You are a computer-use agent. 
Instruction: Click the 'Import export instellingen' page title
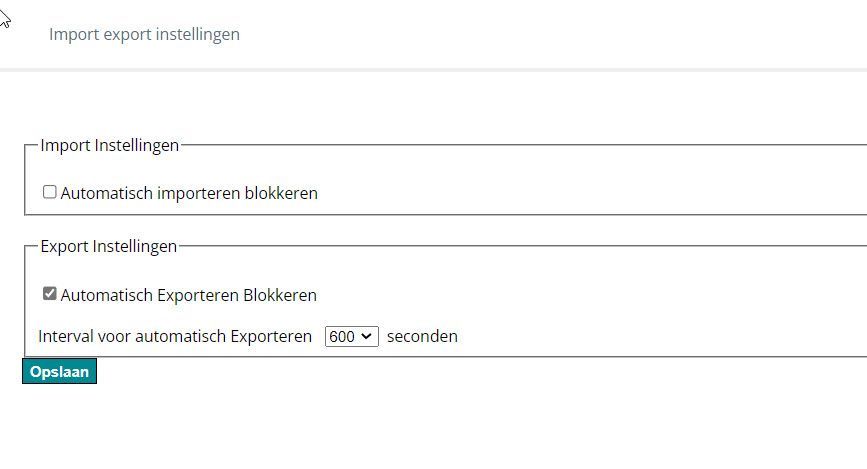(144, 34)
